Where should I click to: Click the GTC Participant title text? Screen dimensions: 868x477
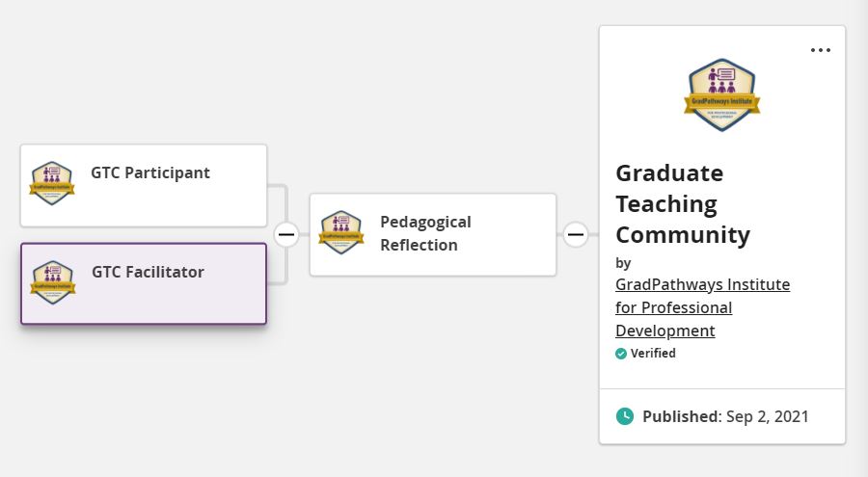click(x=150, y=172)
